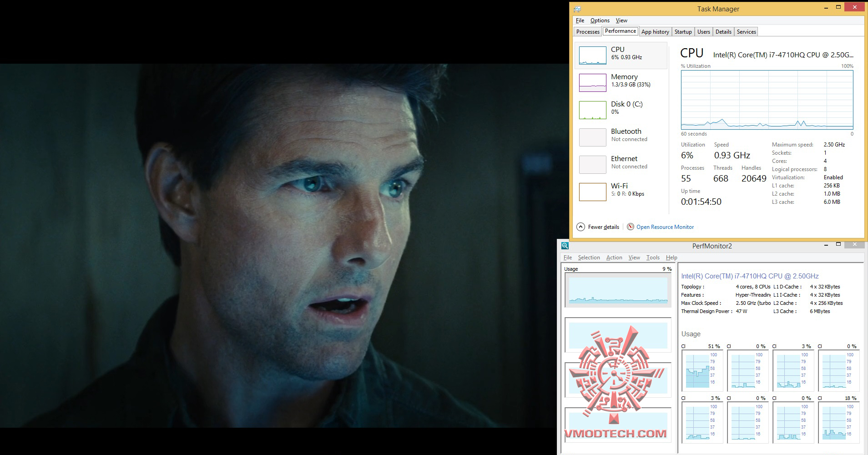
Task: Click the CPU % Utilization graph
Action: (x=767, y=100)
